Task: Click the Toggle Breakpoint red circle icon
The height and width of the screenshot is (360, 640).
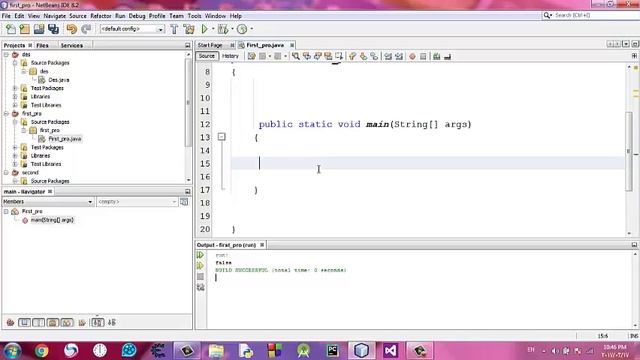Action: 412,56
